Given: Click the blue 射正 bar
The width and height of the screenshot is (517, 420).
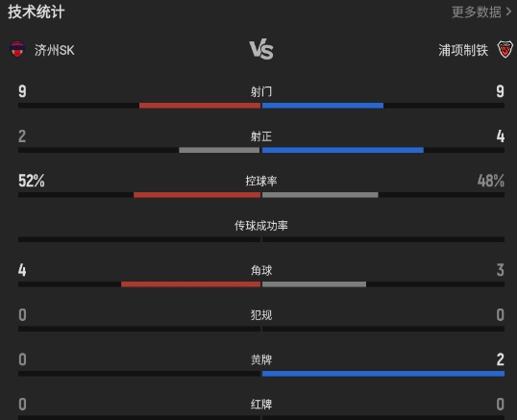Looking at the screenshot, I should [x=343, y=150].
